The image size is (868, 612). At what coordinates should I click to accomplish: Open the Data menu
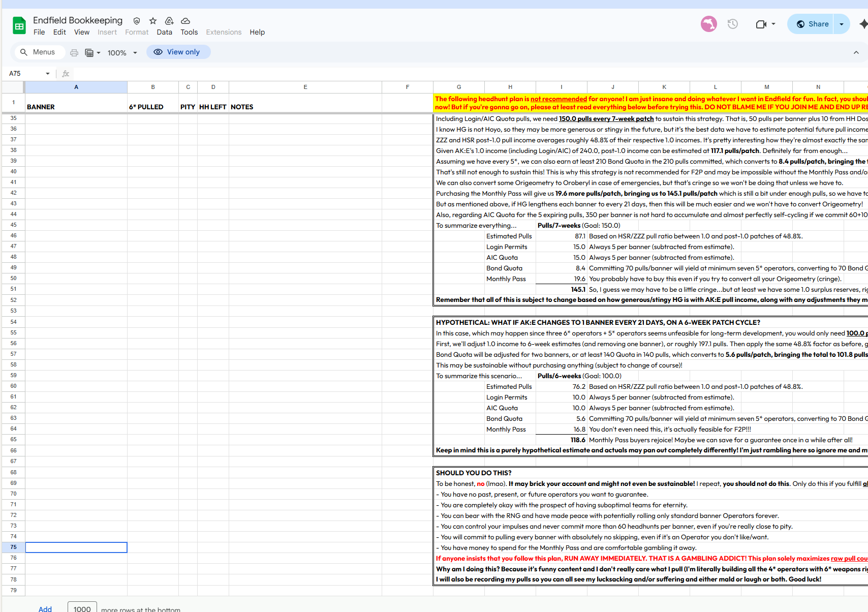[164, 32]
